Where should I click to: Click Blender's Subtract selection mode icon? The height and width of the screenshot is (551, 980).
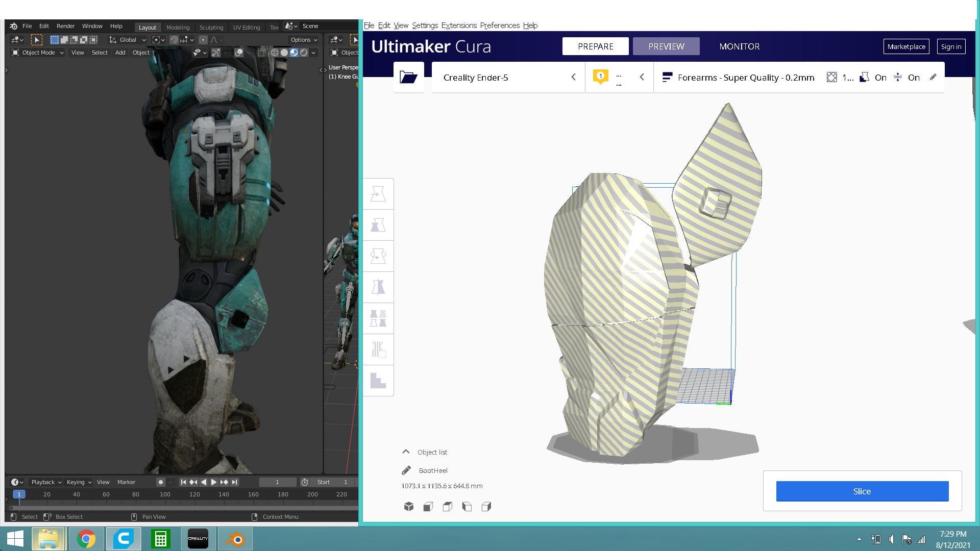click(74, 40)
